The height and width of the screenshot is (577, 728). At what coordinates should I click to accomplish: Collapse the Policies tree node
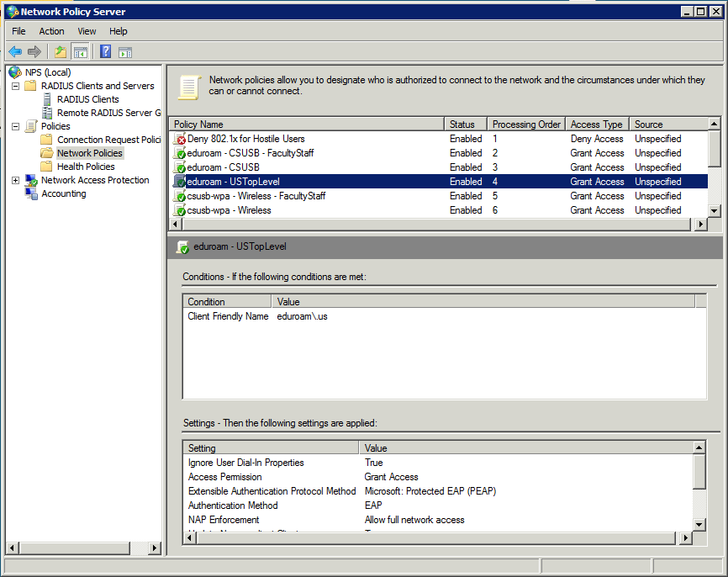[x=16, y=126]
